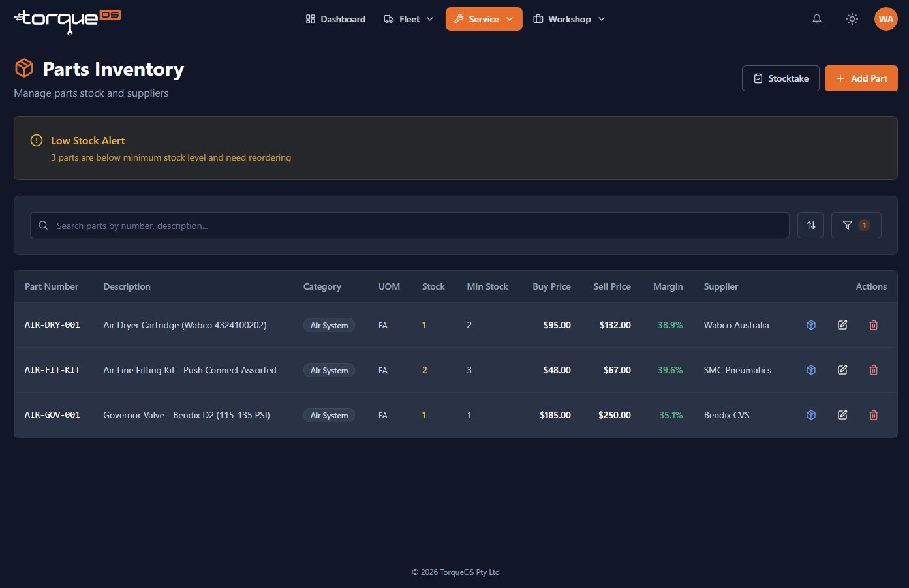This screenshot has width=909, height=588.
Task: Click buy price $185.00
Action: [x=555, y=415]
